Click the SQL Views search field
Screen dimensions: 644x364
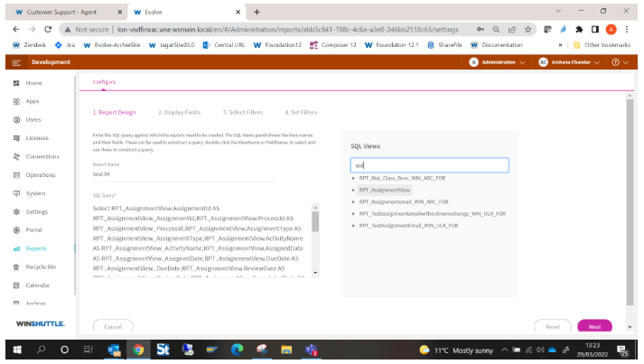pos(429,165)
